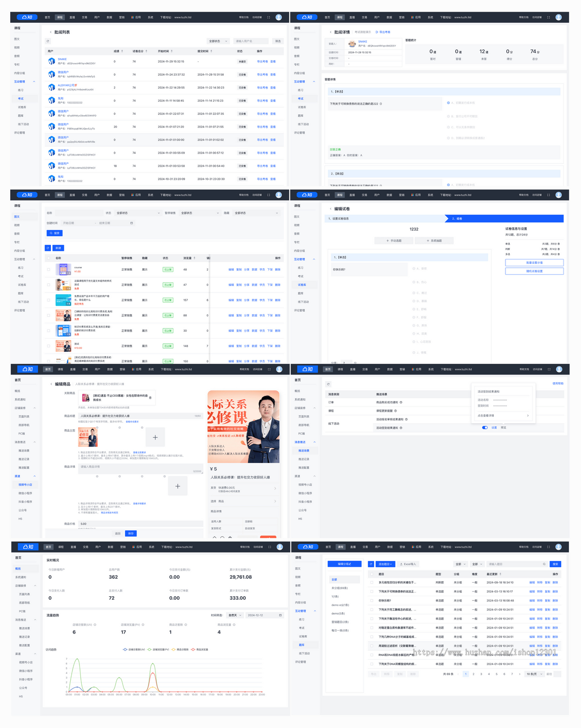Click plus tile to add 商品主图 image
This screenshot has height=728, width=581.
point(155,437)
